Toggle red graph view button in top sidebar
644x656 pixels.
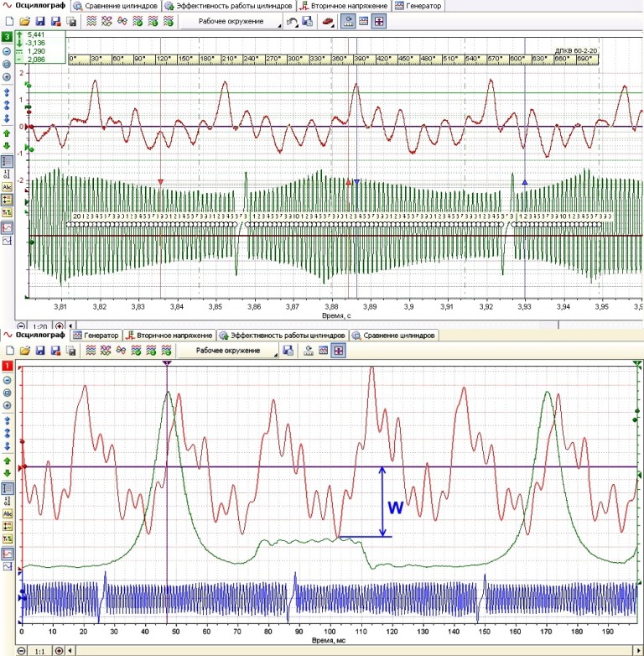point(7,228)
